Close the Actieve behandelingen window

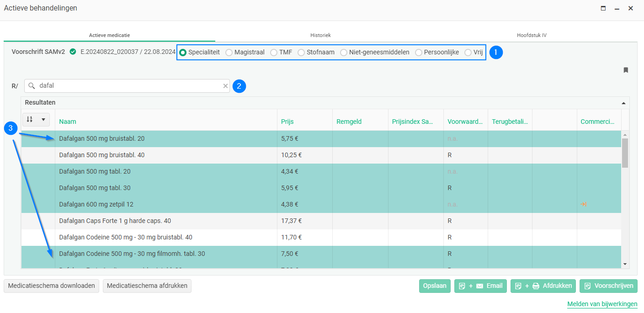click(x=631, y=8)
